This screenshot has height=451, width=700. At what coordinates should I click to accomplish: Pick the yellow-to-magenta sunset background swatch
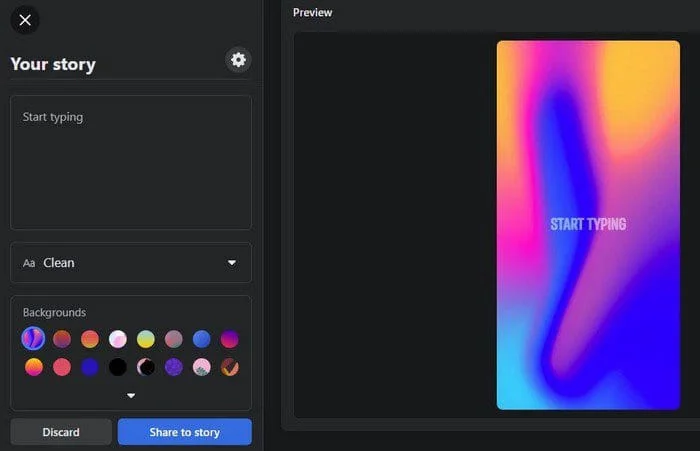coord(33,367)
